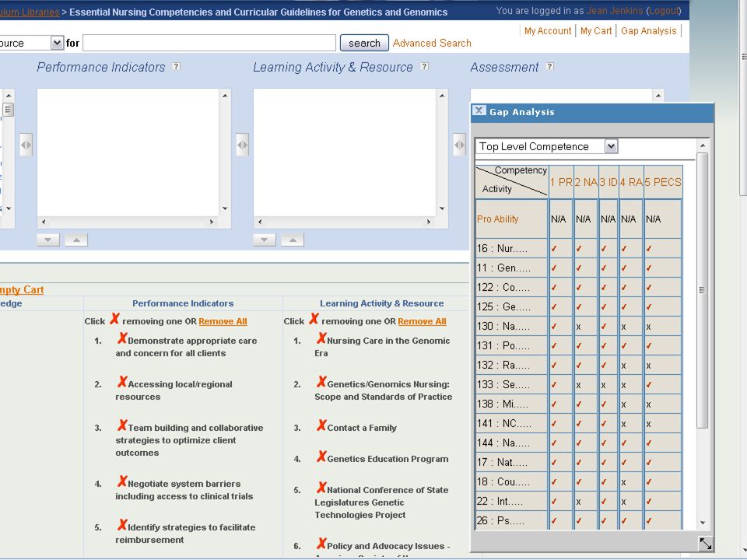Image resolution: width=747 pixels, height=560 pixels.
Task: Remove 'National Conference of State Legislatures' item
Action: coord(321,488)
